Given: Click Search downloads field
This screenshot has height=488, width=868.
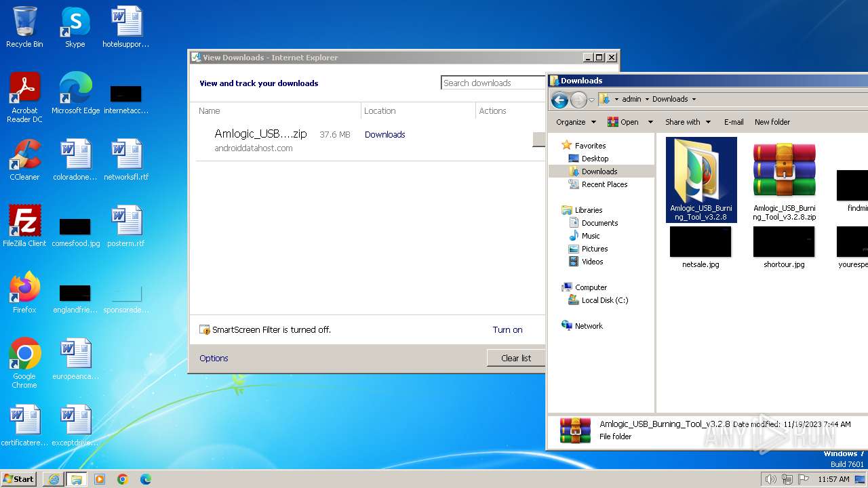Looking at the screenshot, I should 493,83.
